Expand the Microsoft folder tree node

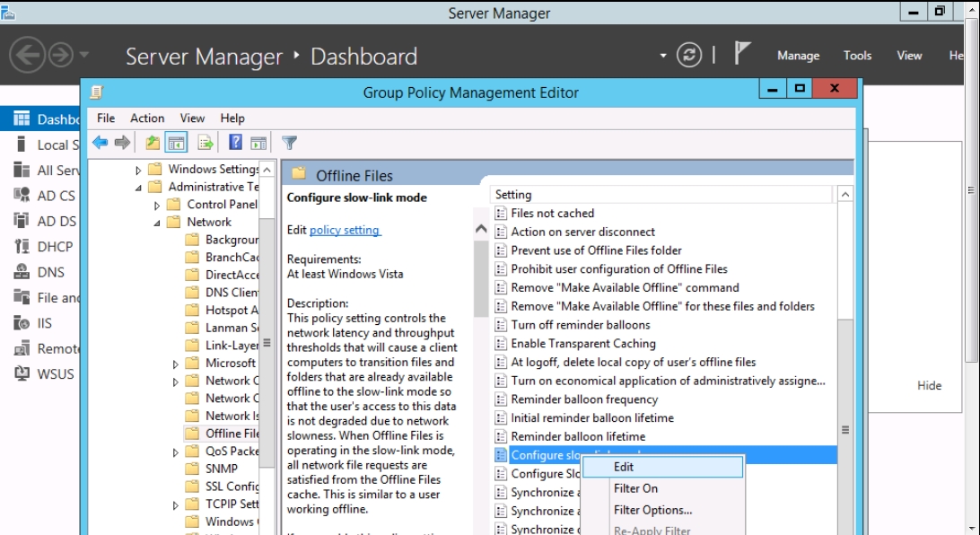coord(176,364)
